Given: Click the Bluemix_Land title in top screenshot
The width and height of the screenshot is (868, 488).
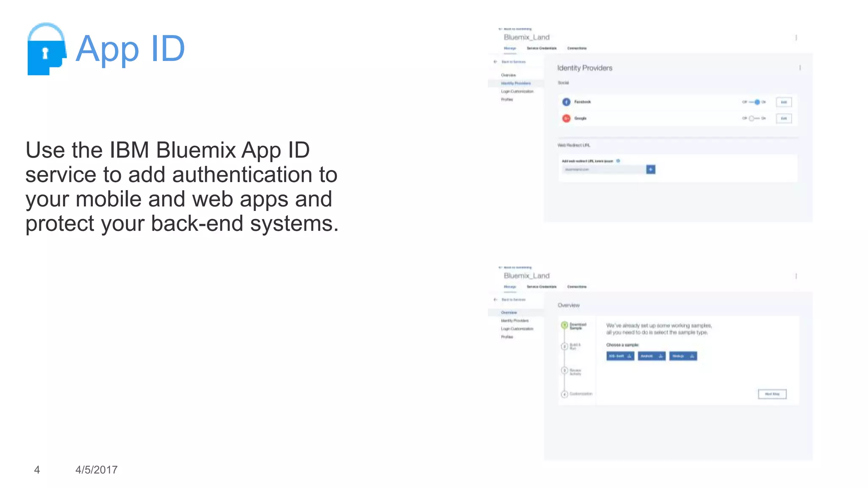Looking at the screenshot, I should pos(526,37).
